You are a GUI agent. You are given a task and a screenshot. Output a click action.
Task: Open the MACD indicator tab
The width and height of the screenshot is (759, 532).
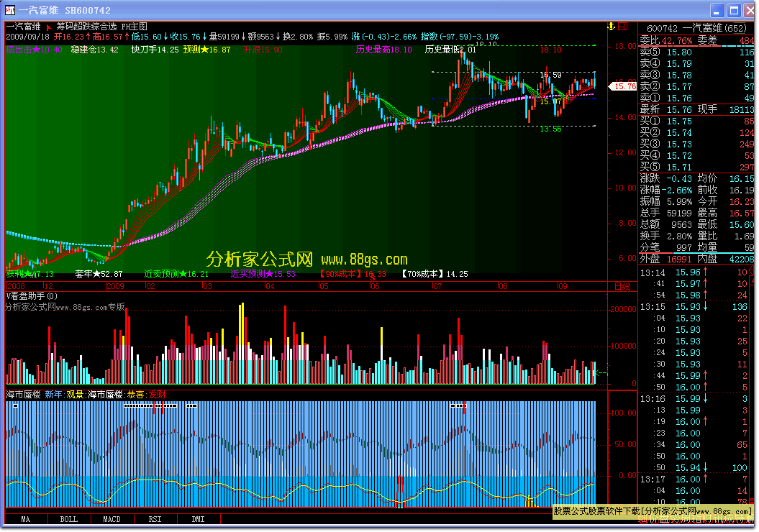click(112, 519)
